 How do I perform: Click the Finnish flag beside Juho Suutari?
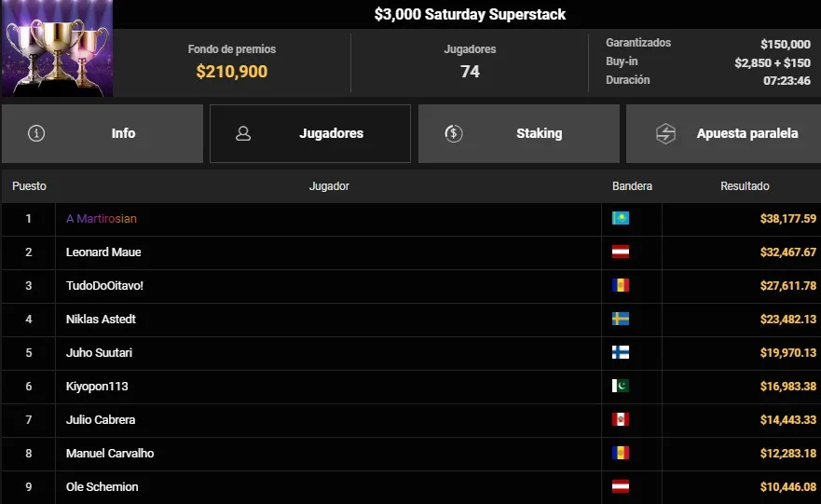[621, 352]
